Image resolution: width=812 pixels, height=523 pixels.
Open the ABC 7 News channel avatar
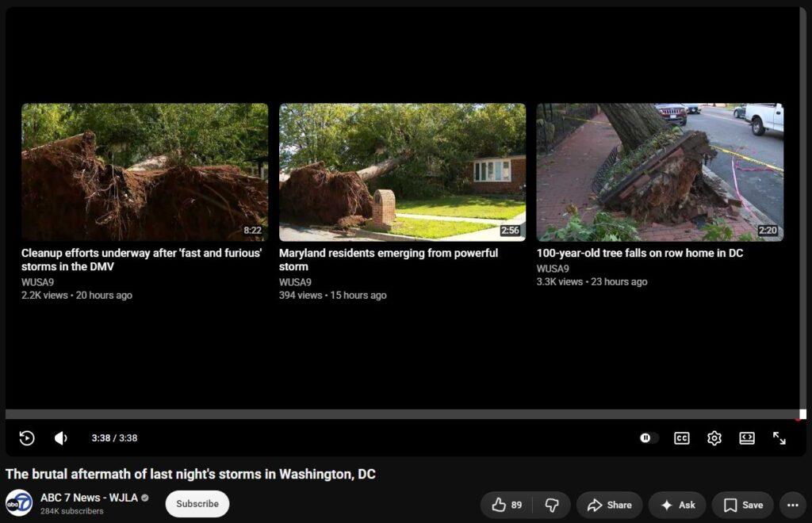pyautogui.click(x=19, y=503)
